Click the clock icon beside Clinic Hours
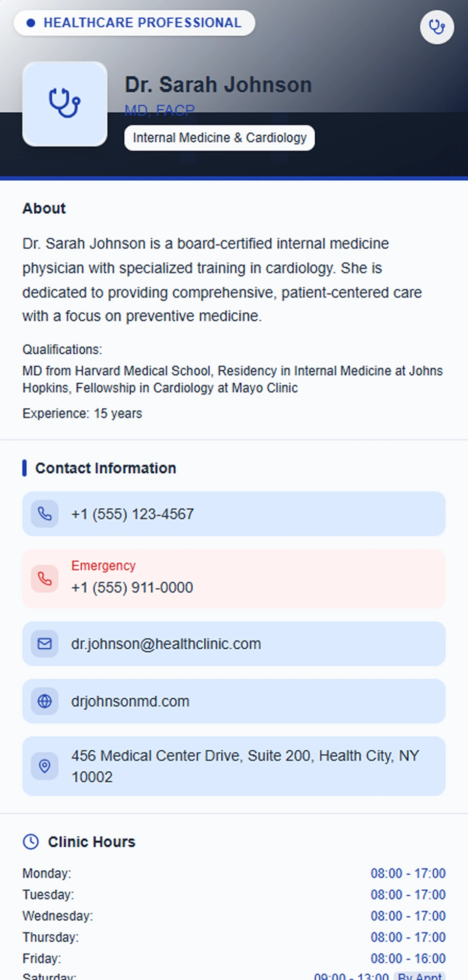Image resolution: width=468 pixels, height=980 pixels. coord(31,842)
